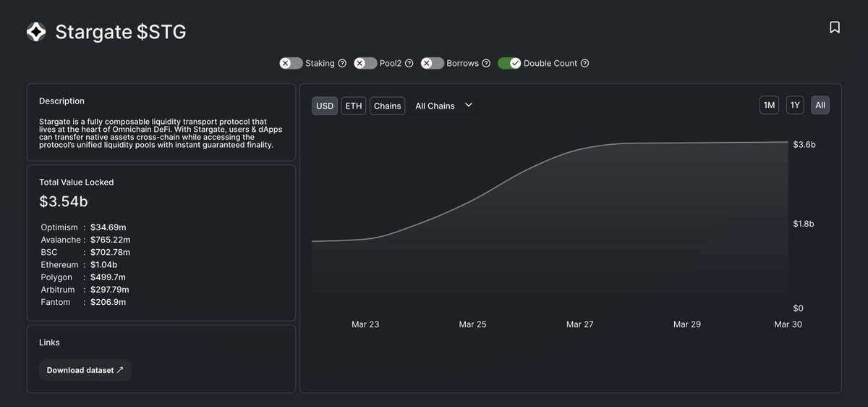This screenshot has width=868, height=407.
Task: Open the Borrows help question-mark icon
Action: [x=486, y=63]
